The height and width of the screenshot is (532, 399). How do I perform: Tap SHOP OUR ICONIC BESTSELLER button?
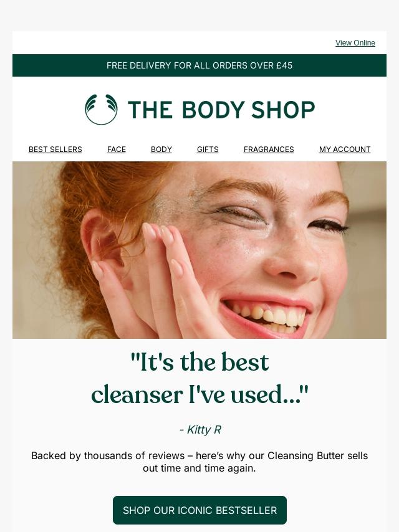(x=199, y=510)
